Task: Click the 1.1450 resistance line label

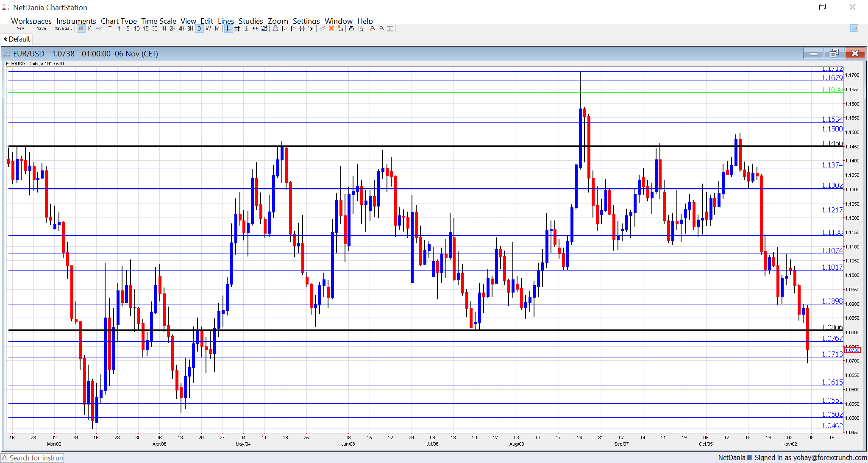Action: point(832,143)
